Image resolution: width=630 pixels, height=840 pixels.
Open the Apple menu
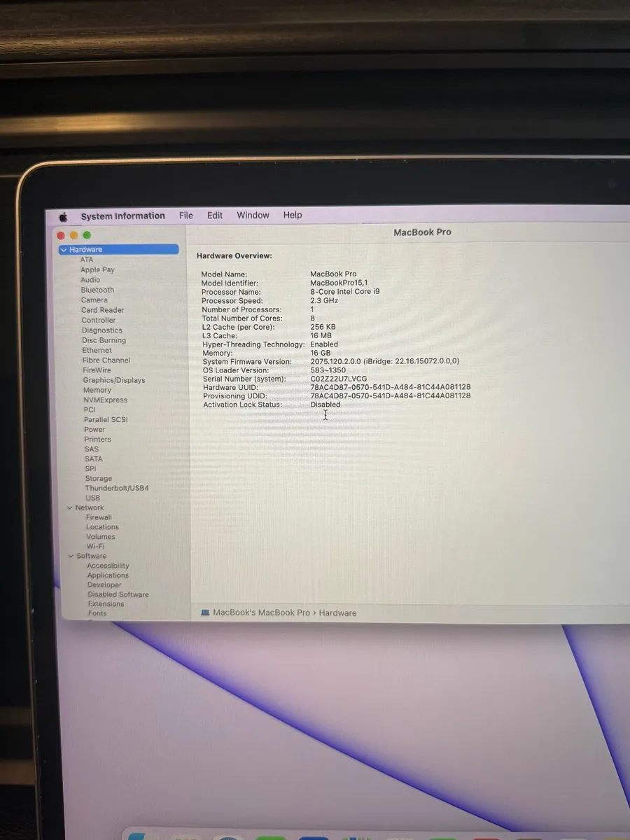(62, 216)
